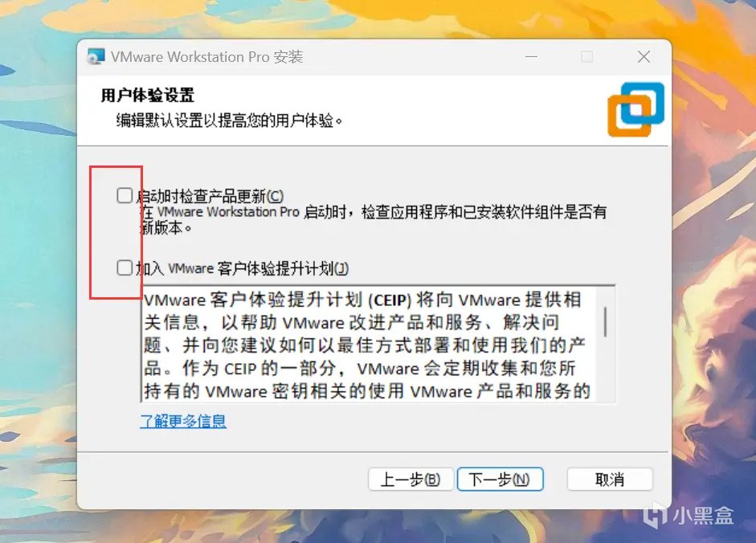Screen dimensions: 756x543
Task: Click the VMware Workstation Pro 安装 title text
Action: pos(206,57)
